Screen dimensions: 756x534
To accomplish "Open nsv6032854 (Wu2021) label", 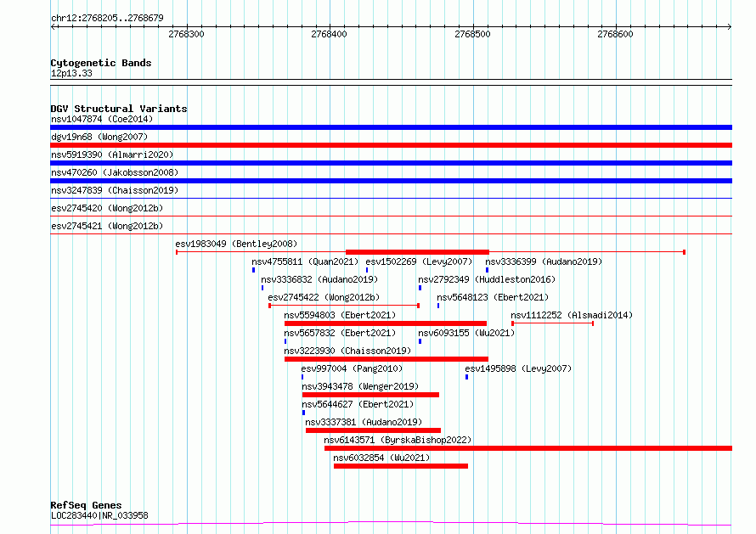I will pyautogui.click(x=382, y=458).
